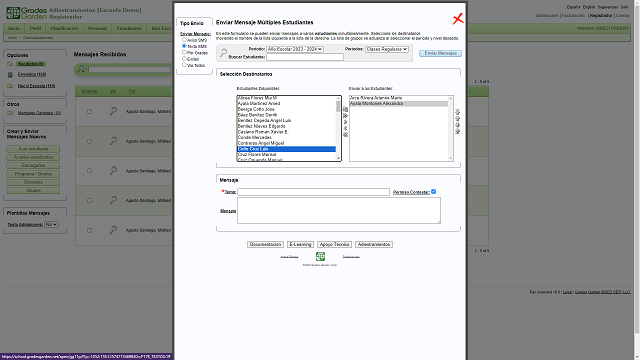
Task: Open the Planificación menu
Action: tap(64, 28)
